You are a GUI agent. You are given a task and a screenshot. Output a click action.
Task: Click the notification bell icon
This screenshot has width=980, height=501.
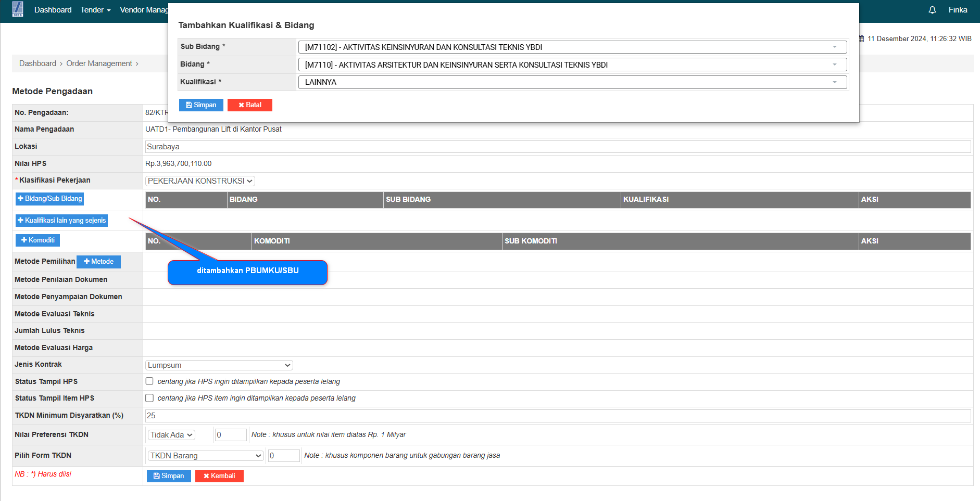(x=932, y=10)
